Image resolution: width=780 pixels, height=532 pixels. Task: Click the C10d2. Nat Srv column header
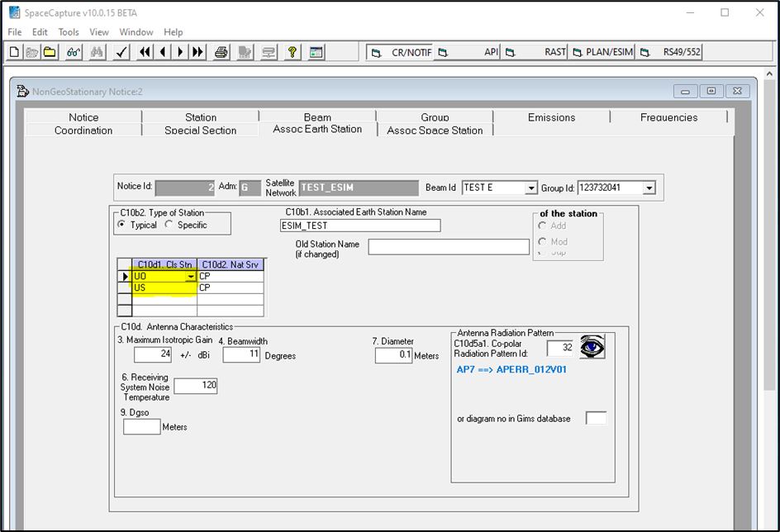231,264
